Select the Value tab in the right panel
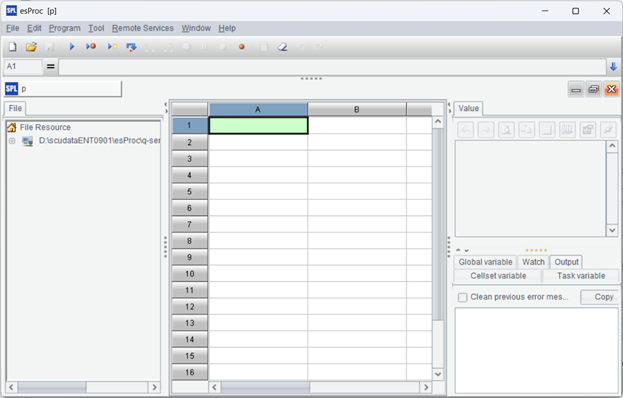Image resolution: width=623 pixels, height=398 pixels. pyautogui.click(x=468, y=108)
